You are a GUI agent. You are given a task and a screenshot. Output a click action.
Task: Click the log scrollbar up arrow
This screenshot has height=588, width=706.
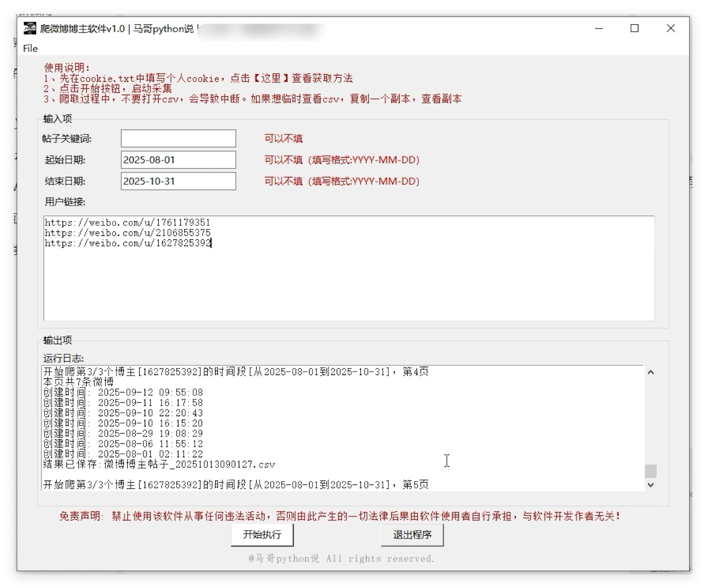651,372
